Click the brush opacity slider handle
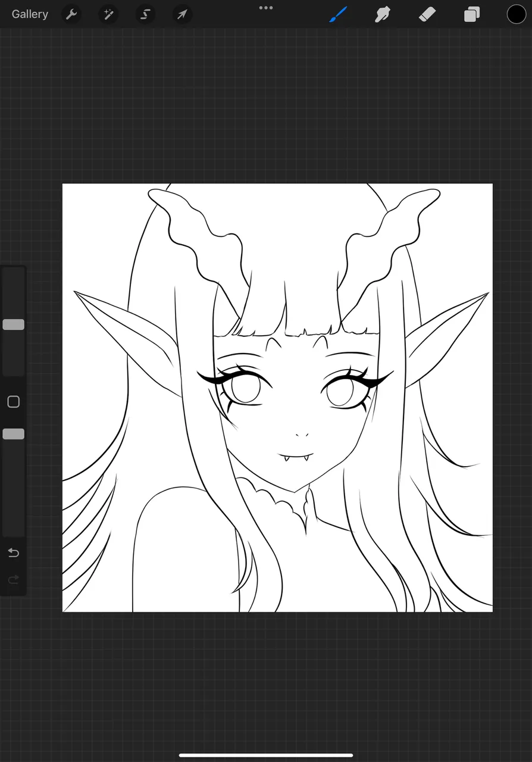The width and height of the screenshot is (532, 762). [13, 434]
